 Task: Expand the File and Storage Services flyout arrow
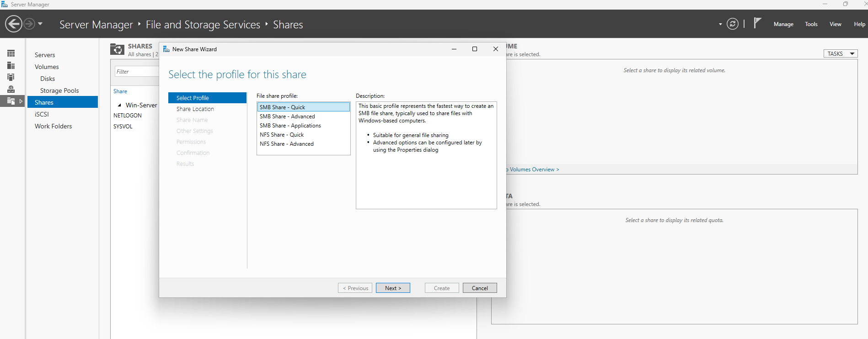click(21, 101)
